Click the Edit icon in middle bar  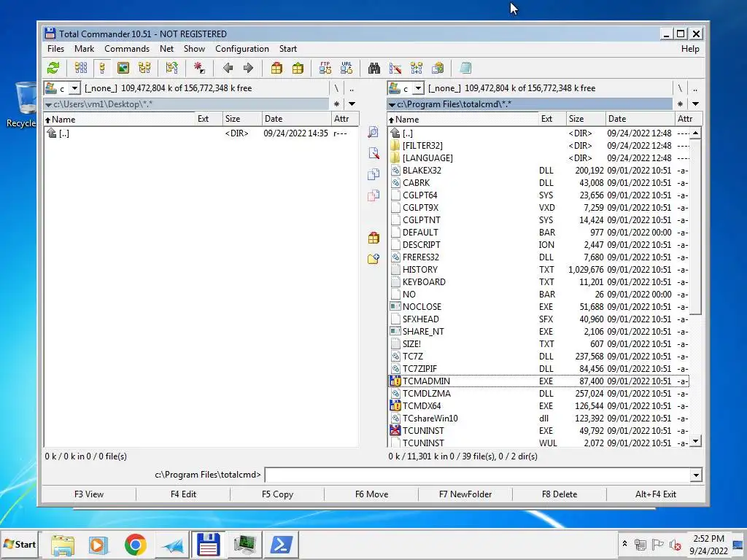[373, 153]
